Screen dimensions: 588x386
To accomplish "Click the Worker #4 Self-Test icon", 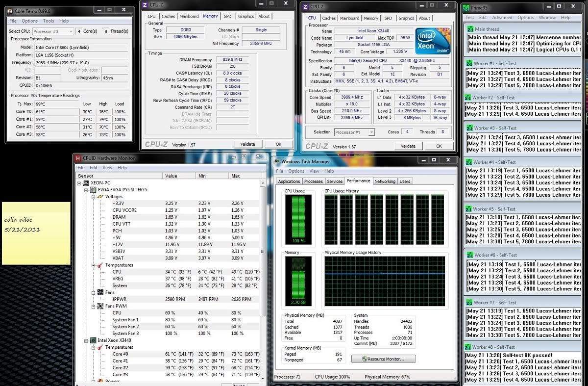I will point(469,162).
